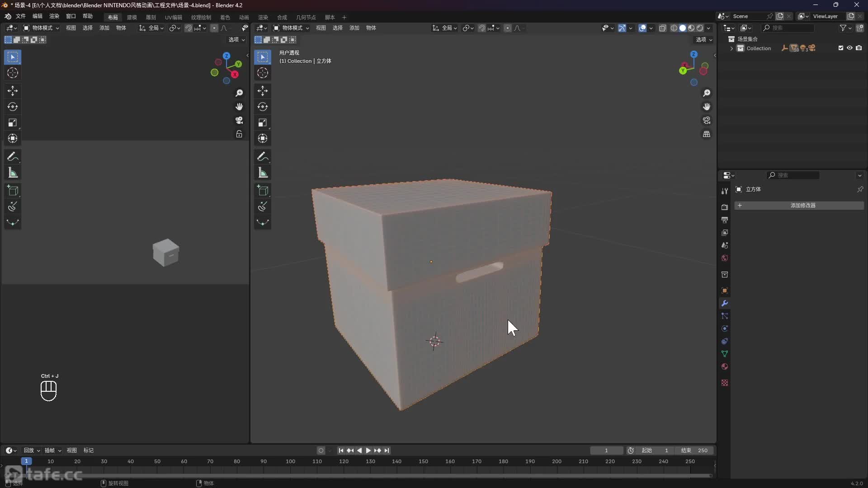Expand the Collection row in outliner
The width and height of the screenshot is (868, 488).
click(x=731, y=48)
